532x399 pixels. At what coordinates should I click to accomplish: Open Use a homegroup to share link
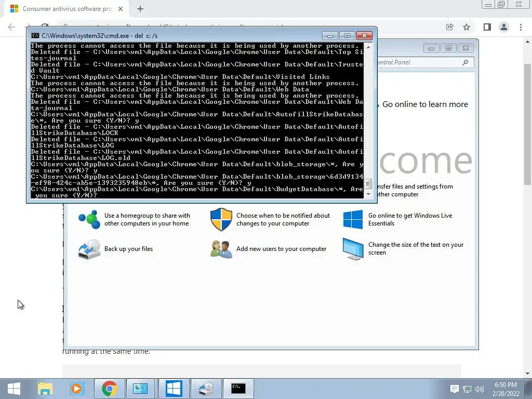point(147,220)
